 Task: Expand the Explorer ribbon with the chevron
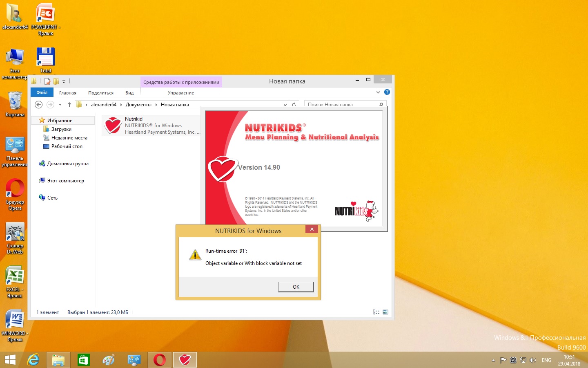click(x=378, y=92)
